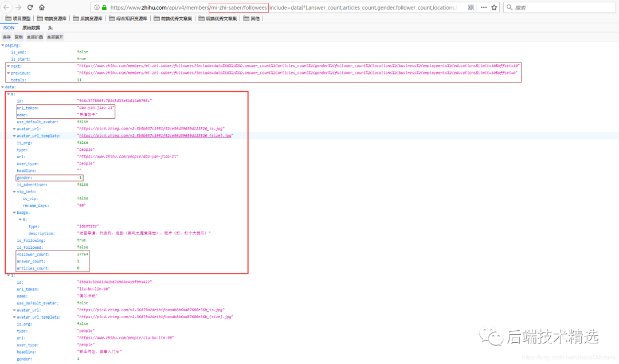
Task: Collapse the paging node
Action: 3,45
